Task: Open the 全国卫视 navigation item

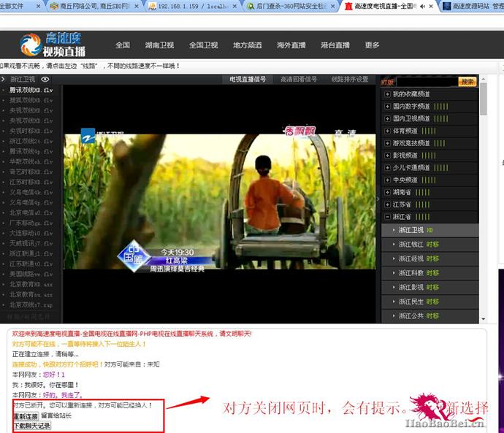Action: point(204,45)
